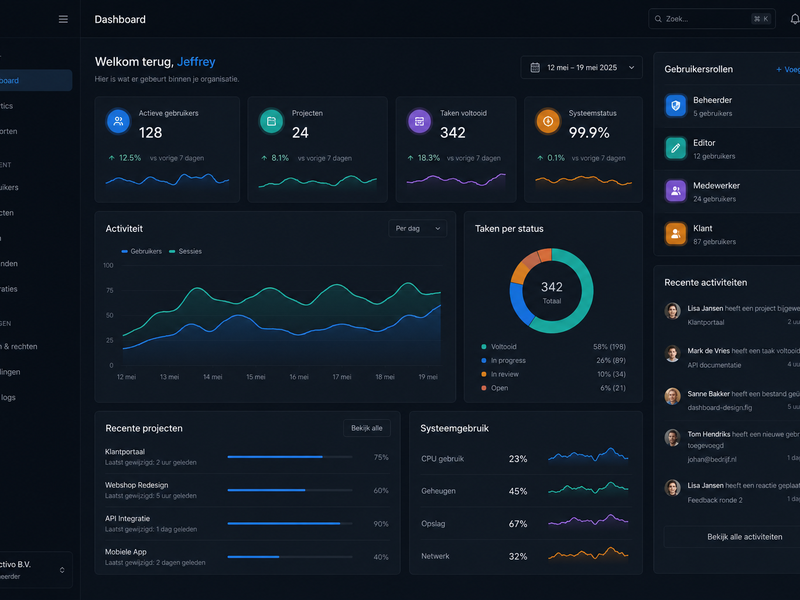This screenshot has height=600, width=800.
Task: Click the 18.3% growth indicator
Action: 423,158
